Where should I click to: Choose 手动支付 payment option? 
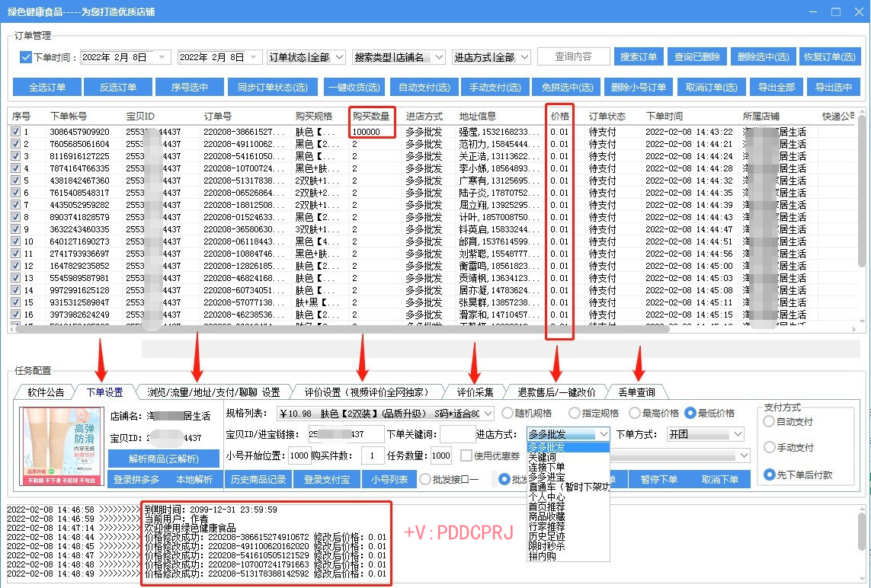(x=770, y=447)
